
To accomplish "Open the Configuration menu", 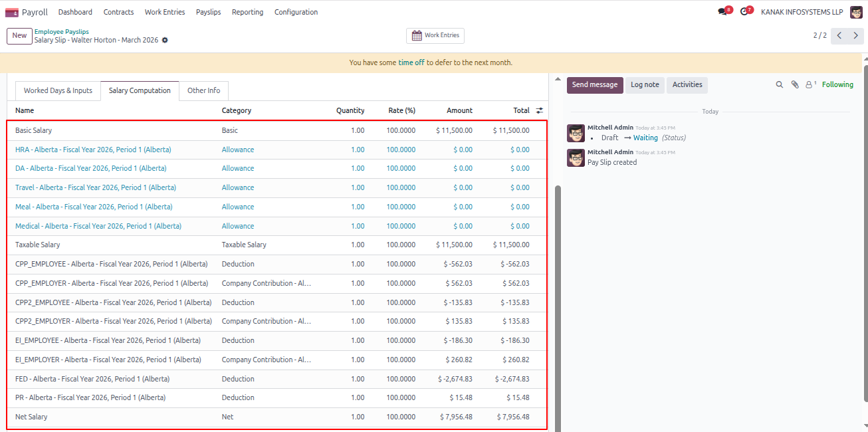I will tap(296, 12).
